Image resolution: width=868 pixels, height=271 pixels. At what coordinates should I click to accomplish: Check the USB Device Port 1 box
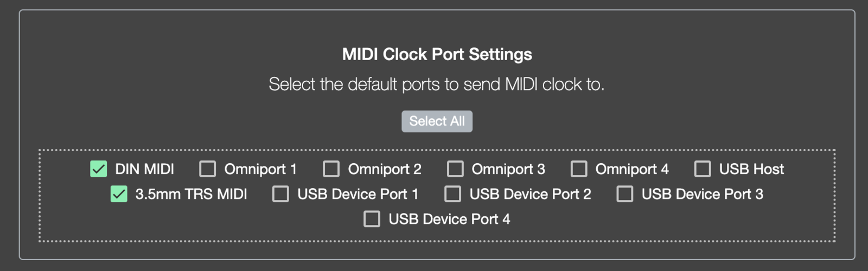[280, 194]
